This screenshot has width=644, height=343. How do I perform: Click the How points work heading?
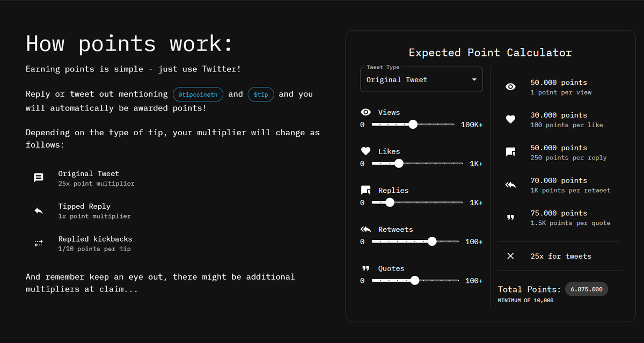[x=129, y=43]
